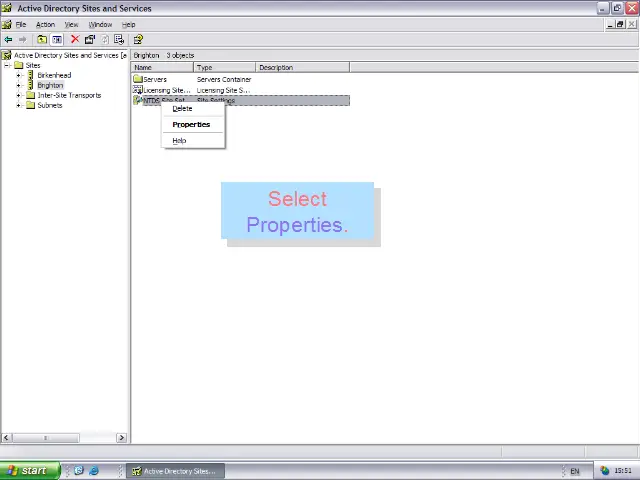Select Subnets in the tree

coord(50,105)
